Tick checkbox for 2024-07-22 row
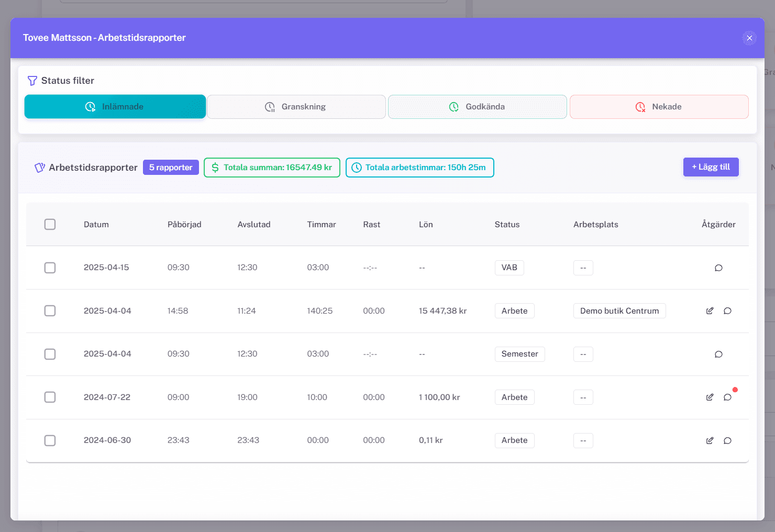 coord(50,397)
